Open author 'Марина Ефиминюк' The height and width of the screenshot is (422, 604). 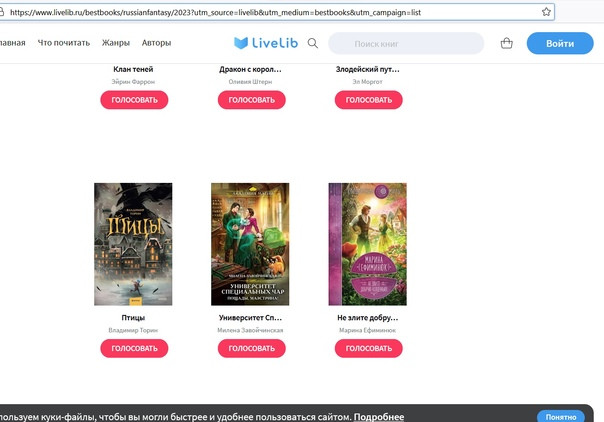click(367, 330)
